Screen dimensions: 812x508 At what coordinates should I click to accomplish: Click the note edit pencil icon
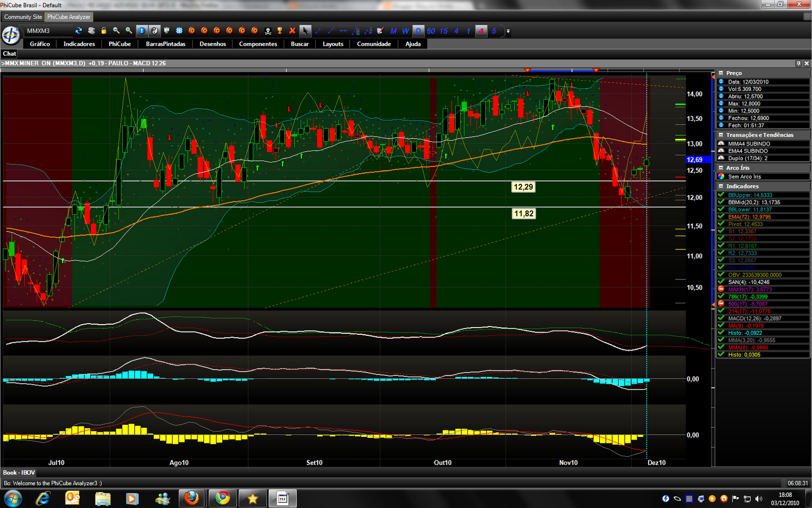[380, 31]
